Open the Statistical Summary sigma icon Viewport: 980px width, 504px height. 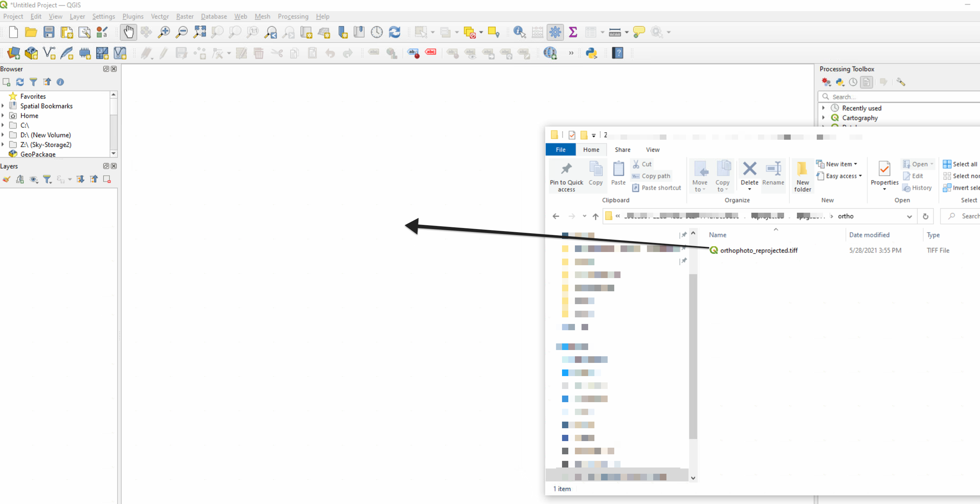click(572, 32)
